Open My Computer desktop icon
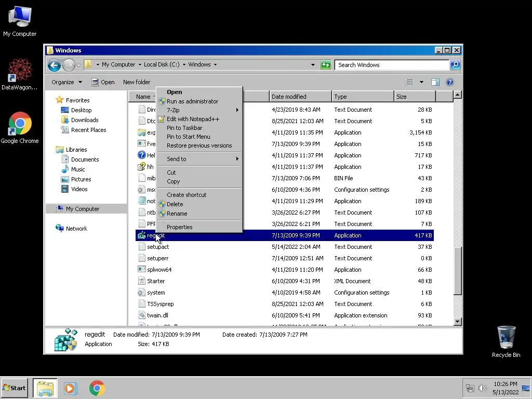Viewport: 532px width, 399px height. (20, 21)
